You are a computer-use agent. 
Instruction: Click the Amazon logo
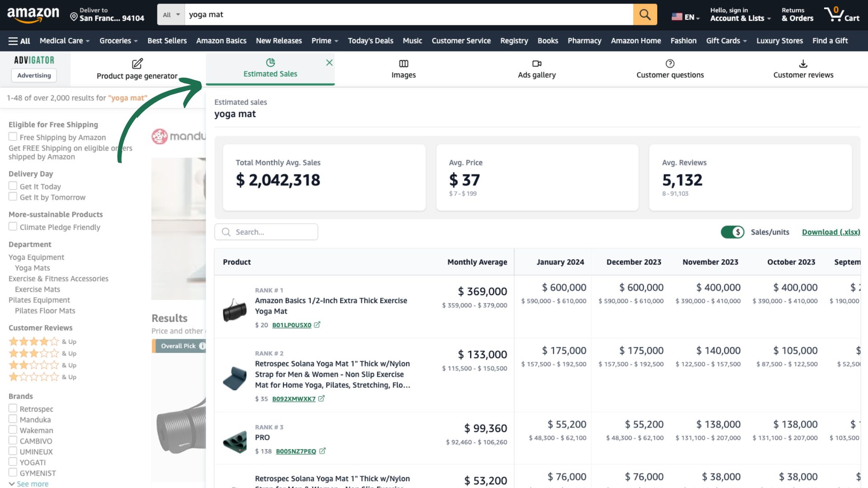(33, 14)
